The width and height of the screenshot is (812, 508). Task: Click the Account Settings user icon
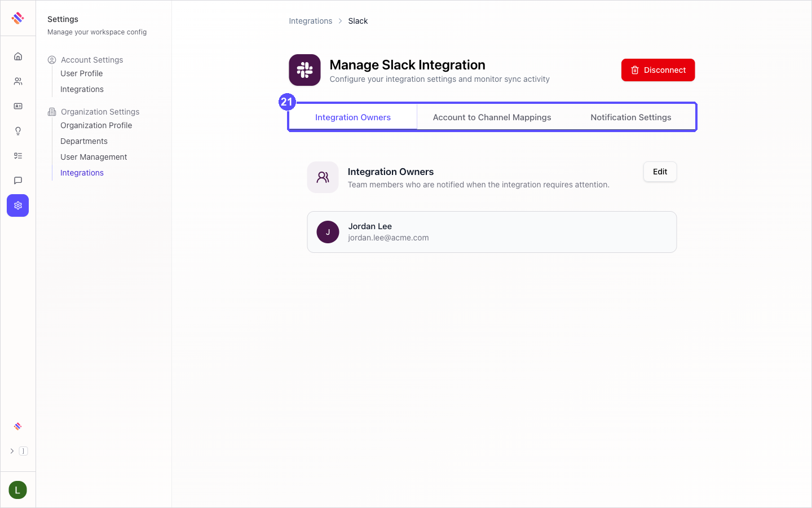tap(52, 60)
